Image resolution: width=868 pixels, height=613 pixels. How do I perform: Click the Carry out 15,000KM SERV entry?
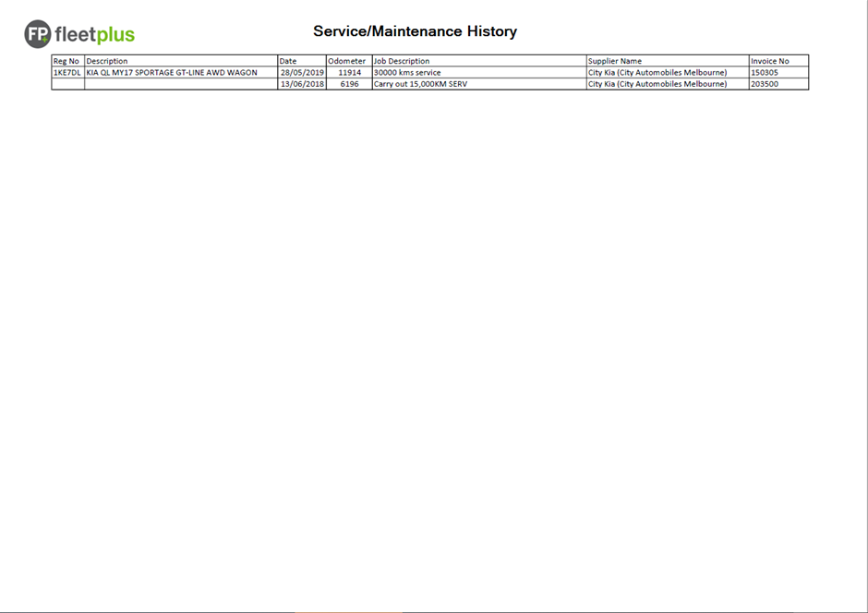[x=420, y=84]
